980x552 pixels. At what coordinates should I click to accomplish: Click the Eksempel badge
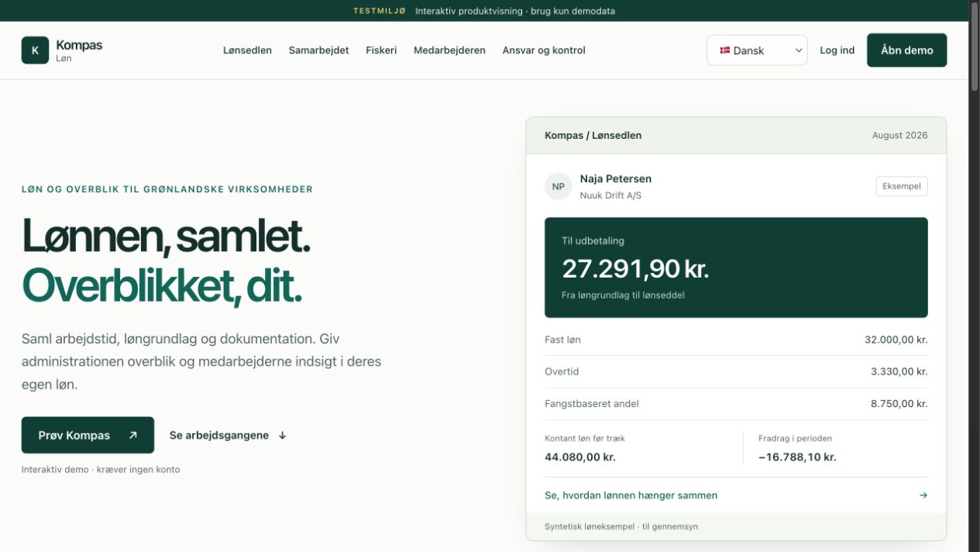pos(902,186)
